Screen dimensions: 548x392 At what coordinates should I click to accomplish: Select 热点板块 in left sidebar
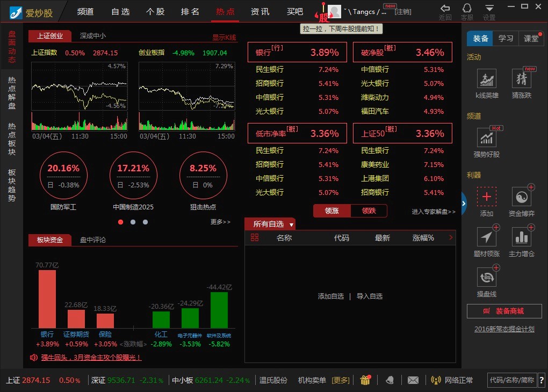click(12, 139)
